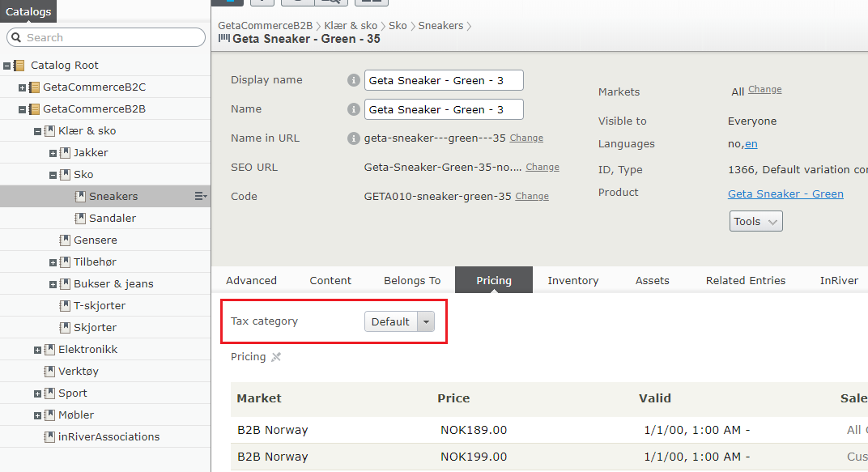
Task: Select the Verktøy tree item
Action: 104,372
